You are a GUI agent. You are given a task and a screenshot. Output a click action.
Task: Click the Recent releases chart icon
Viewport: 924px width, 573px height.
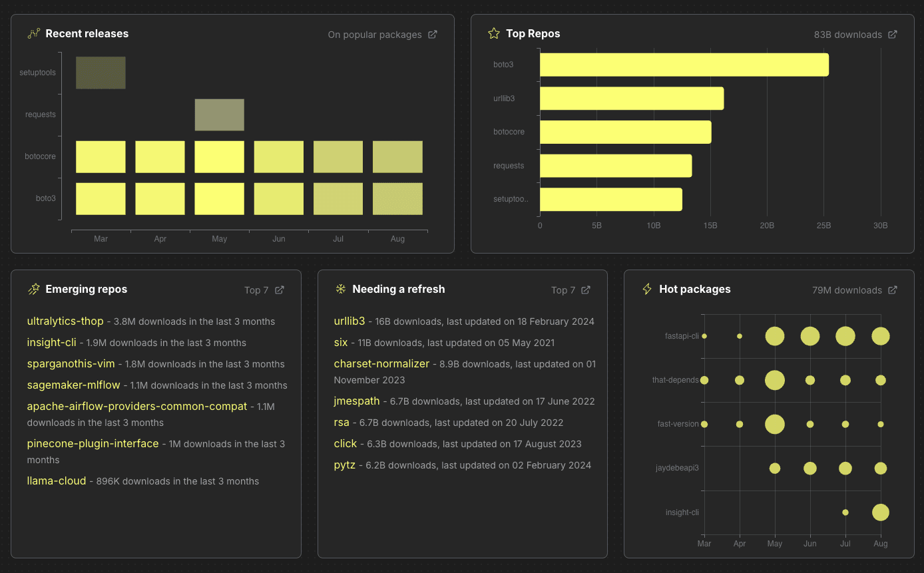(x=33, y=33)
